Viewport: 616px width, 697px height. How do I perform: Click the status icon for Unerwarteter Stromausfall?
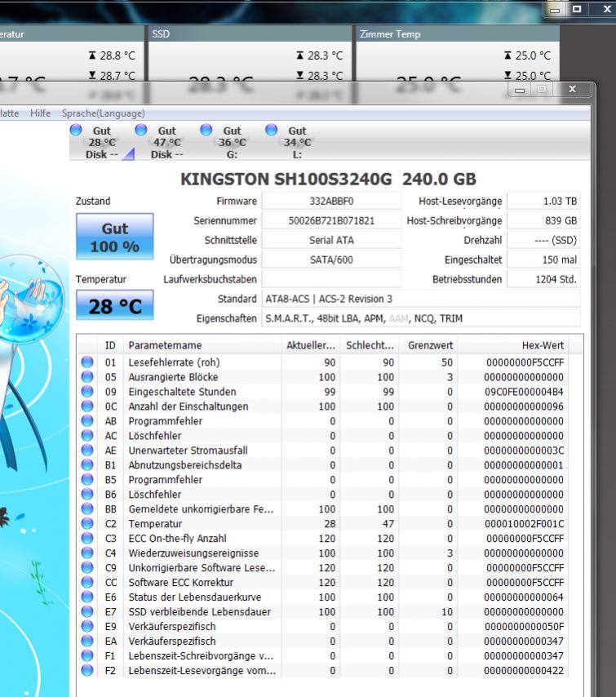pos(87,450)
